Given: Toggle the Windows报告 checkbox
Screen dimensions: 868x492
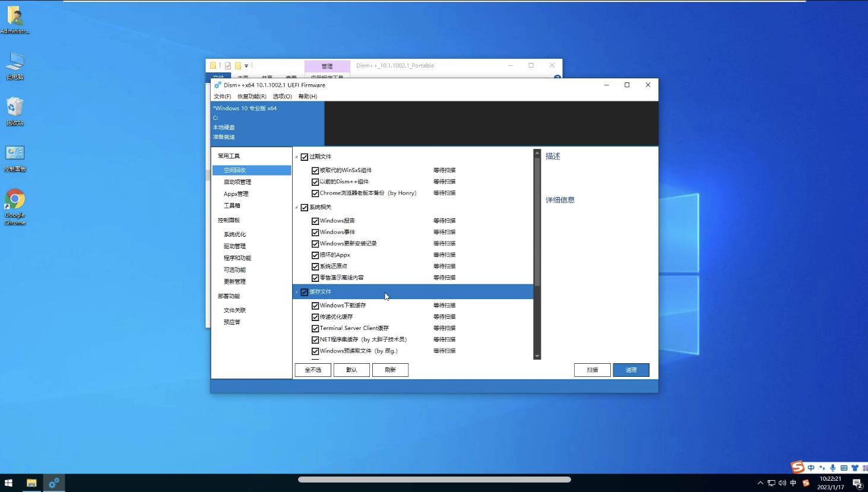Looking at the screenshot, I should (315, 221).
